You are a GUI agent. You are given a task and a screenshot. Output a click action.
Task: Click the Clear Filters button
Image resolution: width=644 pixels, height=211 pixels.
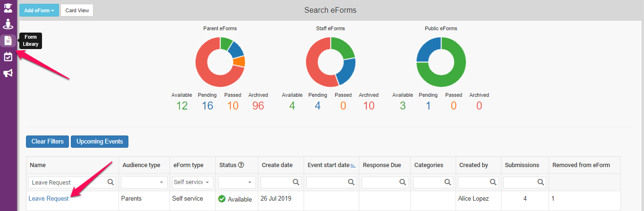(x=48, y=142)
